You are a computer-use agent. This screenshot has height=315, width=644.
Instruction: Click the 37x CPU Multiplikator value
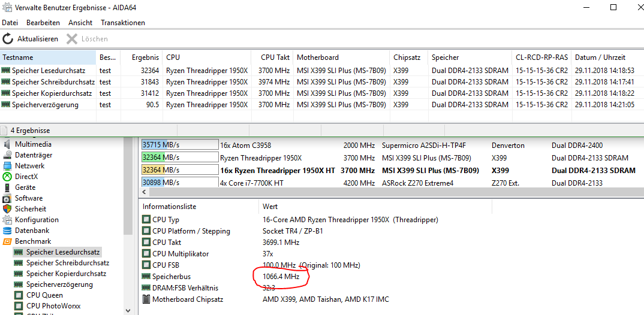pyautogui.click(x=267, y=253)
